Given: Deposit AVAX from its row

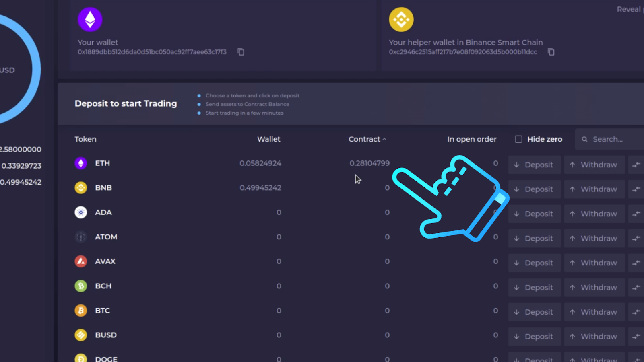Looking at the screenshot, I should (535, 263).
